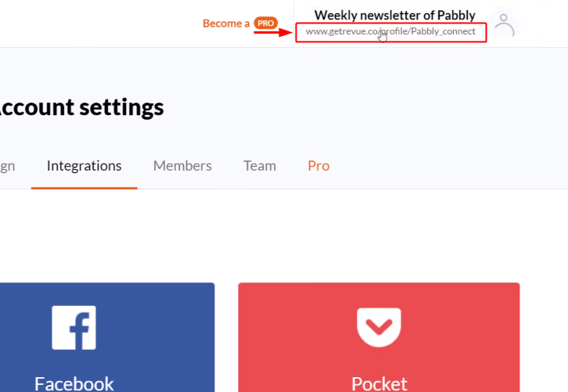Click the Account settings heading
Viewport: 568px width, 392px height.
pos(81,107)
